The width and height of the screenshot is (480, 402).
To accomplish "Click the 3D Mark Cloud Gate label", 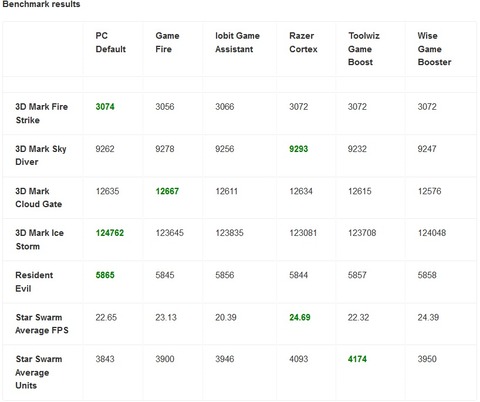I will pos(38,197).
